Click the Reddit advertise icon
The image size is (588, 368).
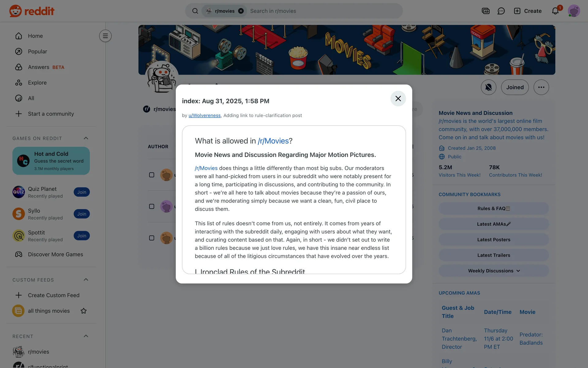486,11
